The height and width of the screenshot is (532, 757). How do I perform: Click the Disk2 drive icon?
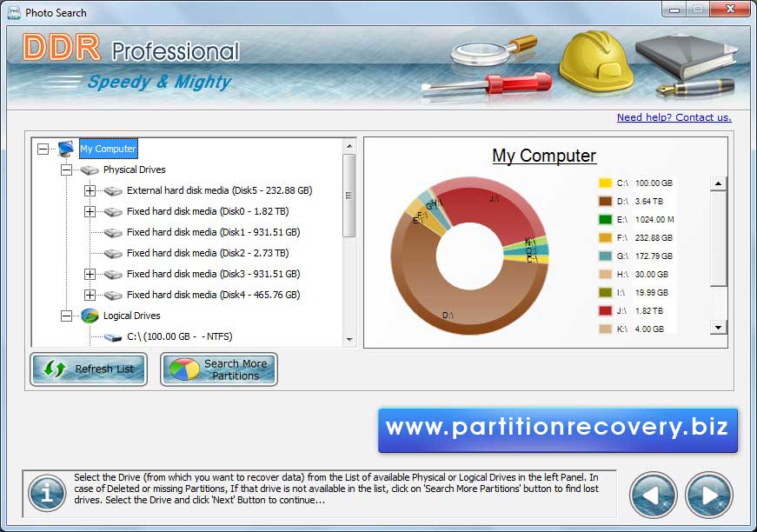113,254
